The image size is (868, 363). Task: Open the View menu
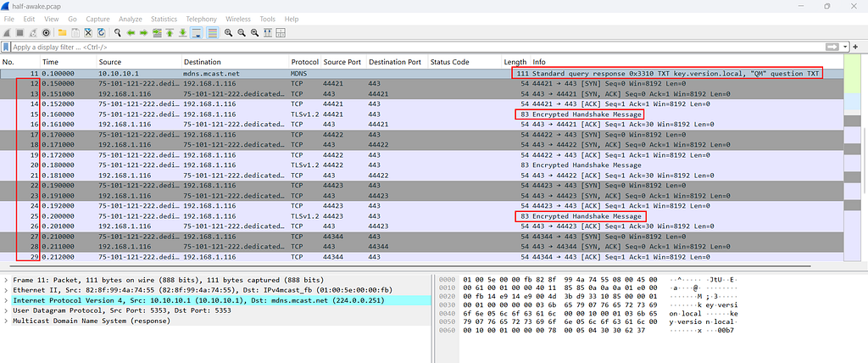(52, 19)
